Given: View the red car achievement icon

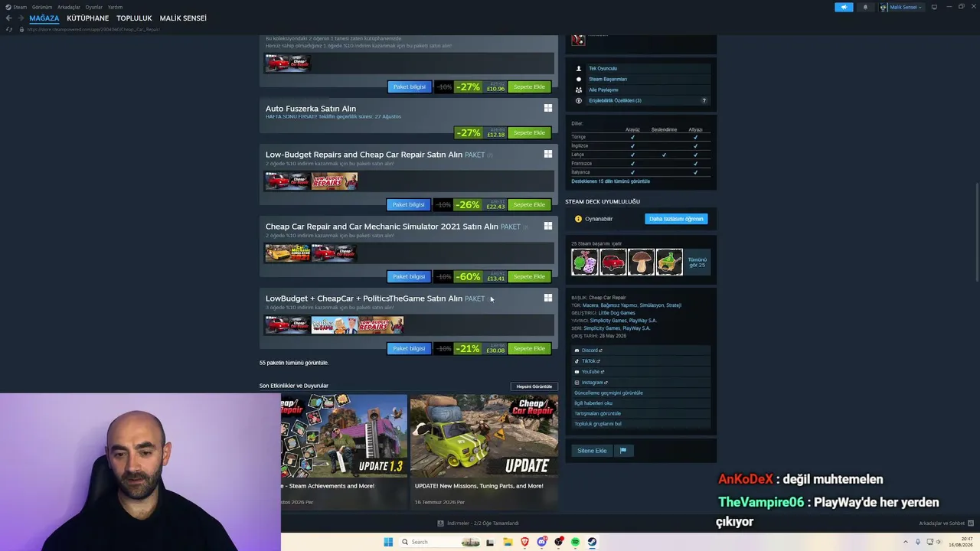Looking at the screenshot, I should 613,262.
